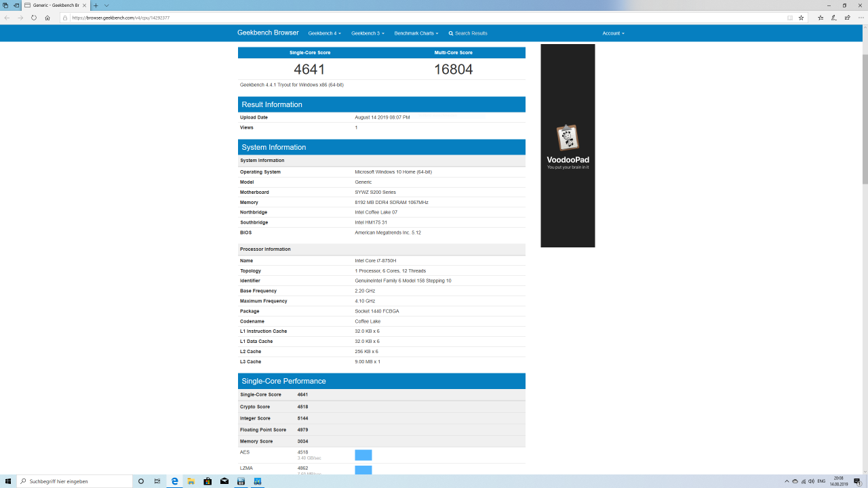Click the browser Back arrow
Image resolution: width=868 pixels, height=488 pixels.
(x=7, y=18)
